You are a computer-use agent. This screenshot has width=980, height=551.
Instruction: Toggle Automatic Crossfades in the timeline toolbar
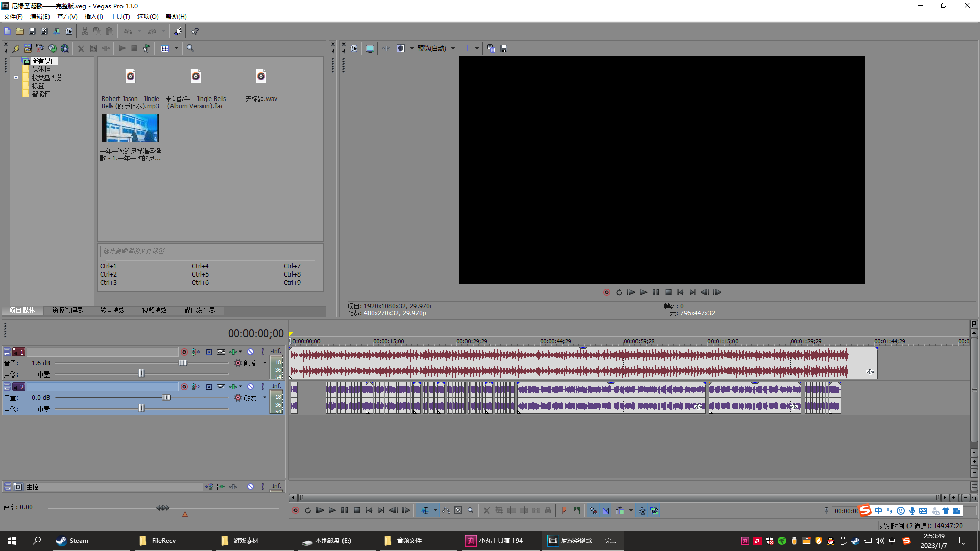[606, 510]
